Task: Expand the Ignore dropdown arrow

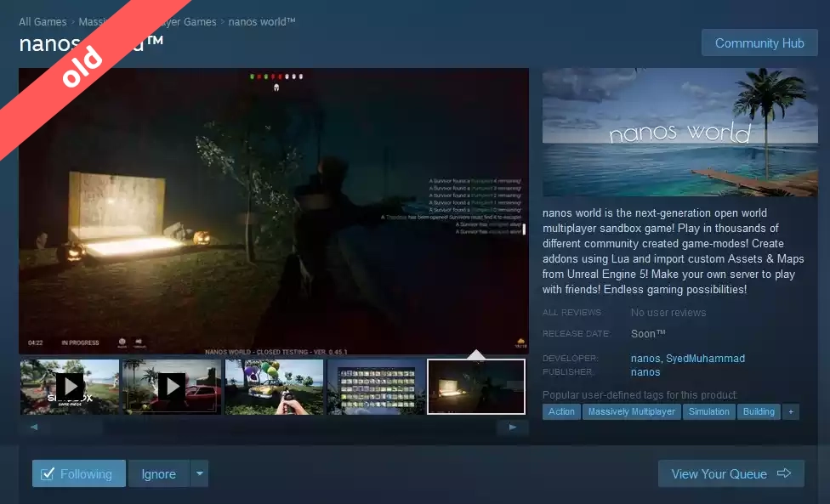Action: (x=200, y=473)
